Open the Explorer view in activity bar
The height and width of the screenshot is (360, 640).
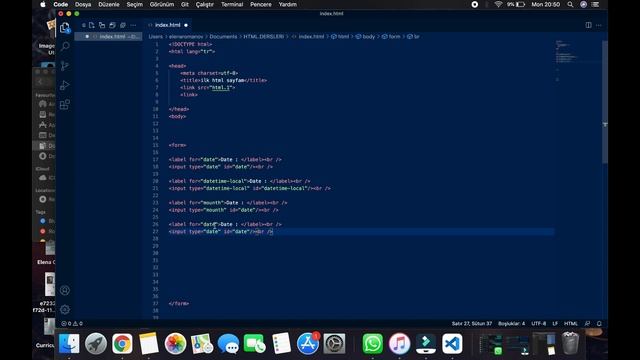click(x=65, y=28)
